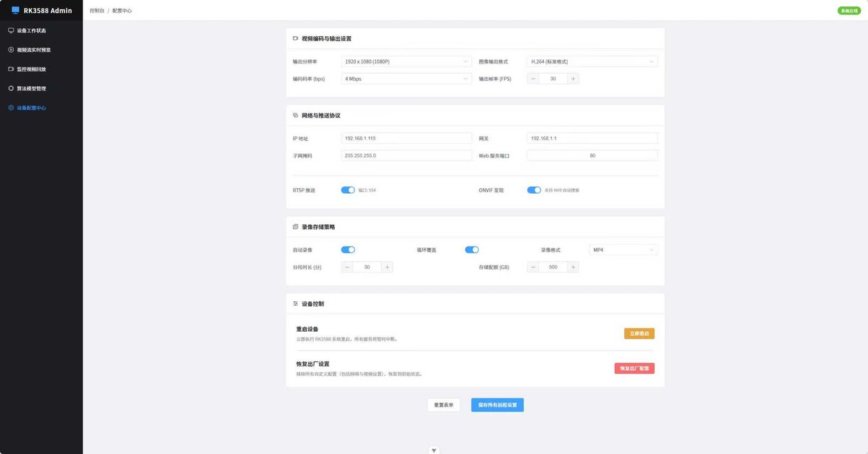The height and width of the screenshot is (454, 868).
Task: Open 设备工作状态 in the sidebar
Action: click(x=41, y=30)
